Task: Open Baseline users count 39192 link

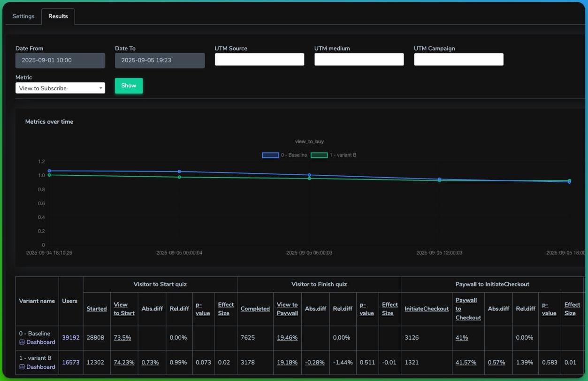Action: coord(71,337)
